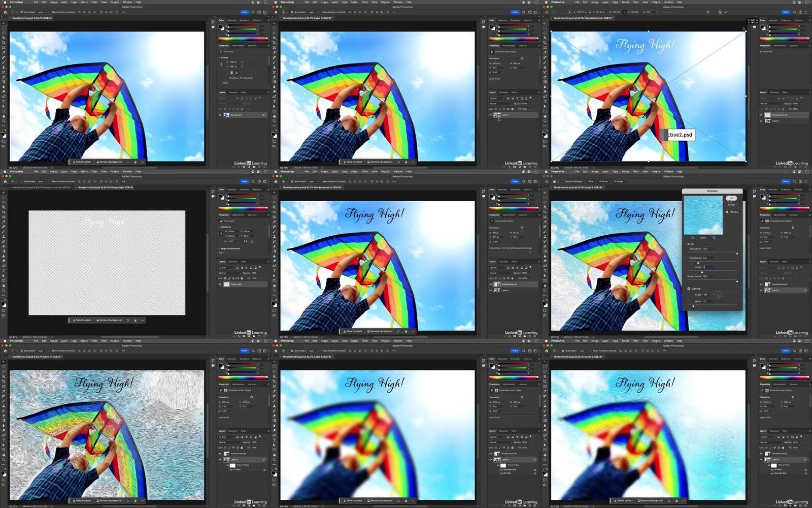Click the Scale value field in the Oil Paint dialog
Viewport: 812px width, 508px height.
(708, 267)
